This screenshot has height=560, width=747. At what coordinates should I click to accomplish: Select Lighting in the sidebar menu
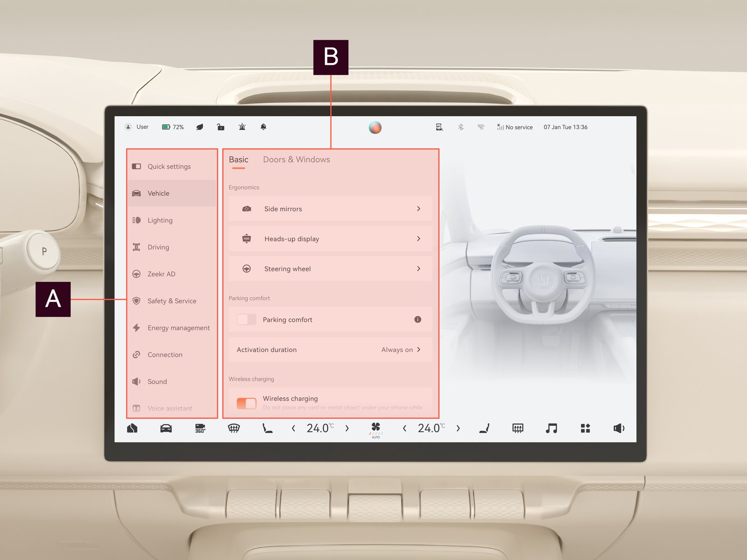160,220
